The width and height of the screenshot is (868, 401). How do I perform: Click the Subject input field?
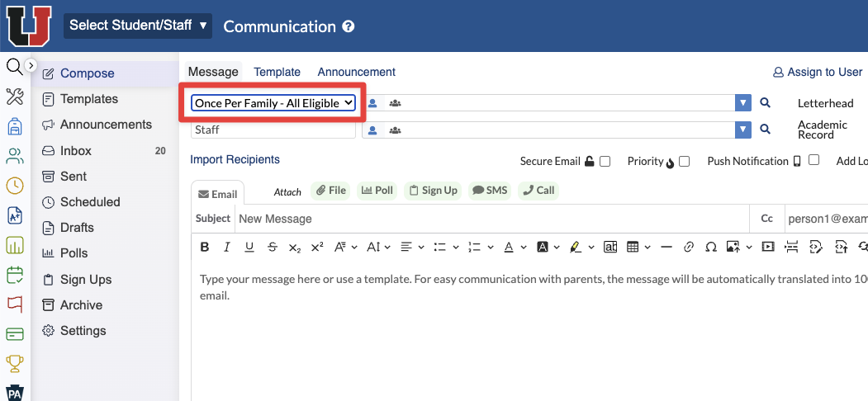[x=492, y=219]
